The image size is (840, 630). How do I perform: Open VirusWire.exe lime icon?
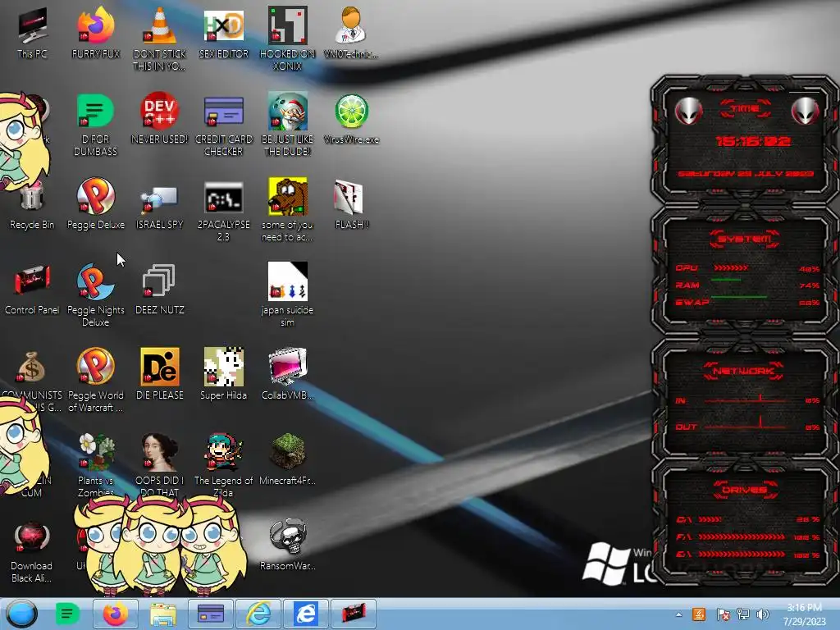pos(351,118)
